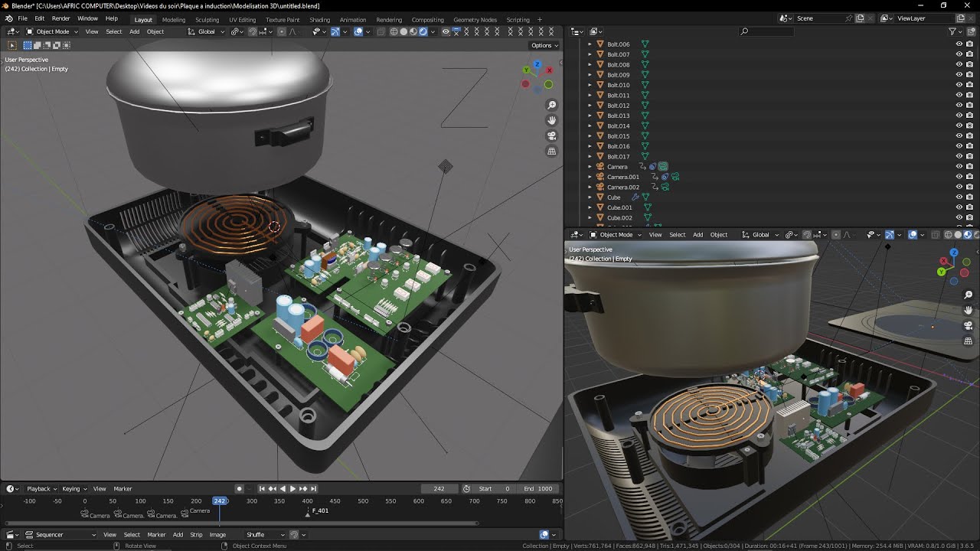Open Keying dropdown in timeline

click(x=74, y=488)
